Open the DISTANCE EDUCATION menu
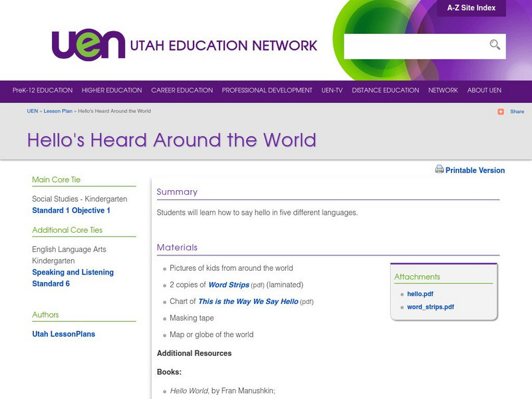 386,90
